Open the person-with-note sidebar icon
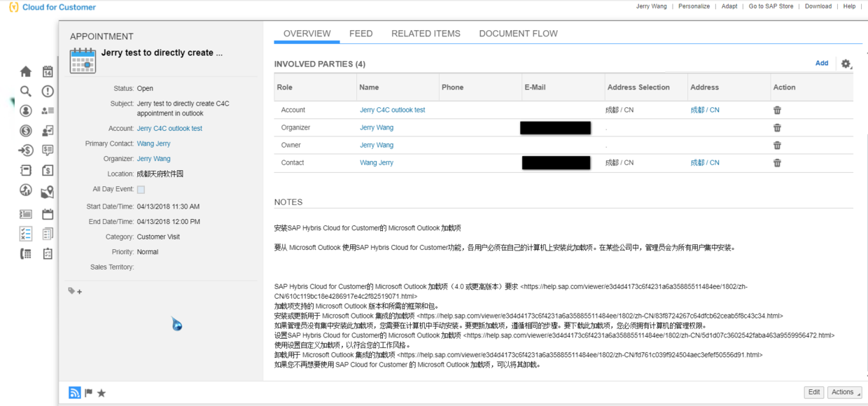 tap(48, 130)
